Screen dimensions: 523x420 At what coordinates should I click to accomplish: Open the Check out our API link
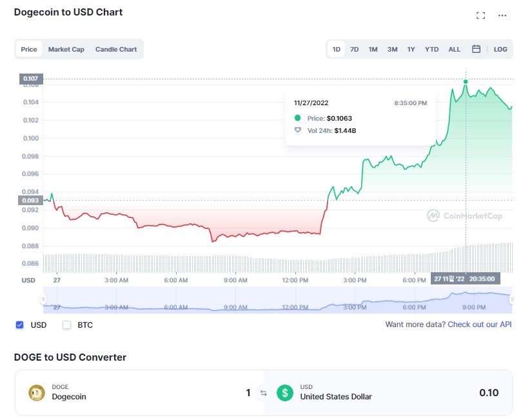tap(479, 325)
